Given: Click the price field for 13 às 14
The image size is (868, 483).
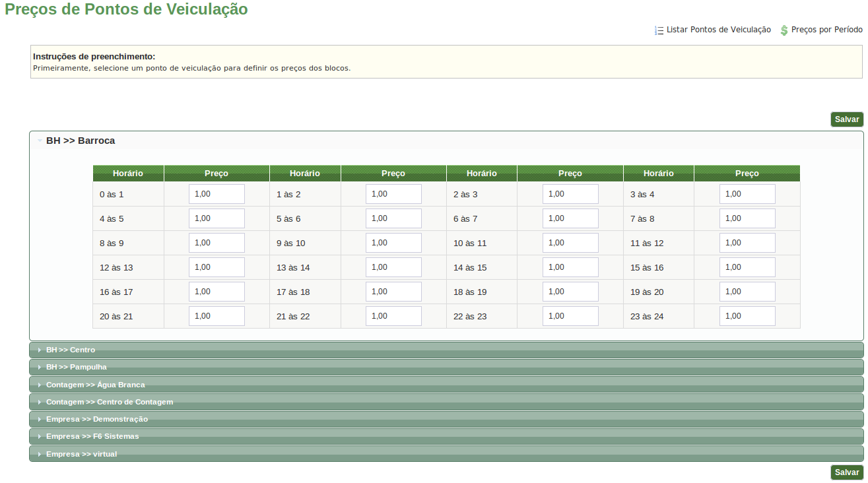Looking at the screenshot, I should 393,267.
